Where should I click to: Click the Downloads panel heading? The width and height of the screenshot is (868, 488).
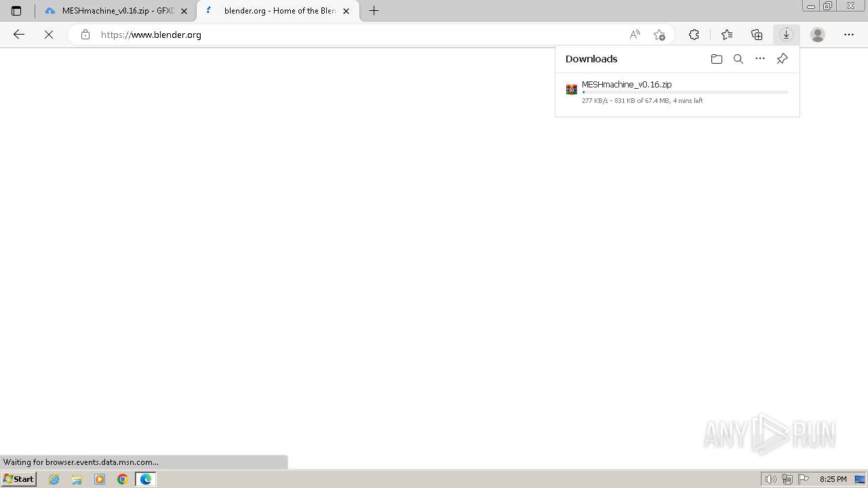click(x=591, y=59)
